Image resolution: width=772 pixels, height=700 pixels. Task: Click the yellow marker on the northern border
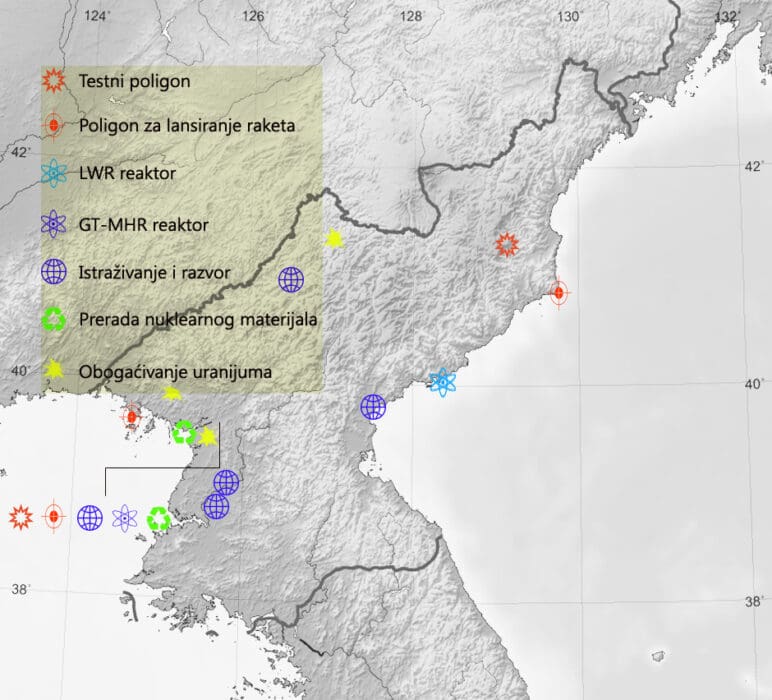coord(334,238)
